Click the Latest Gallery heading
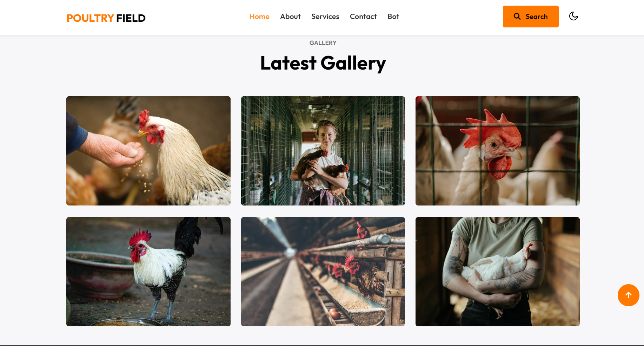The image size is (644, 346). pyautogui.click(x=323, y=64)
